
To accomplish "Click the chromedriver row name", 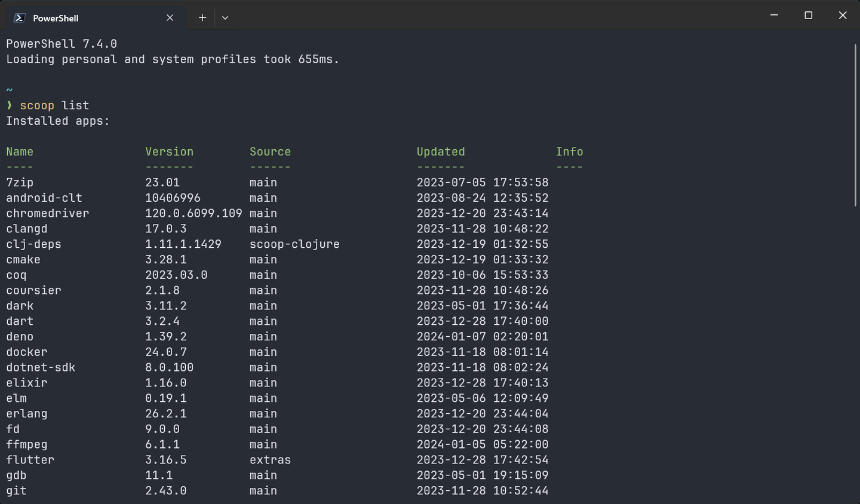I will pyautogui.click(x=48, y=213).
